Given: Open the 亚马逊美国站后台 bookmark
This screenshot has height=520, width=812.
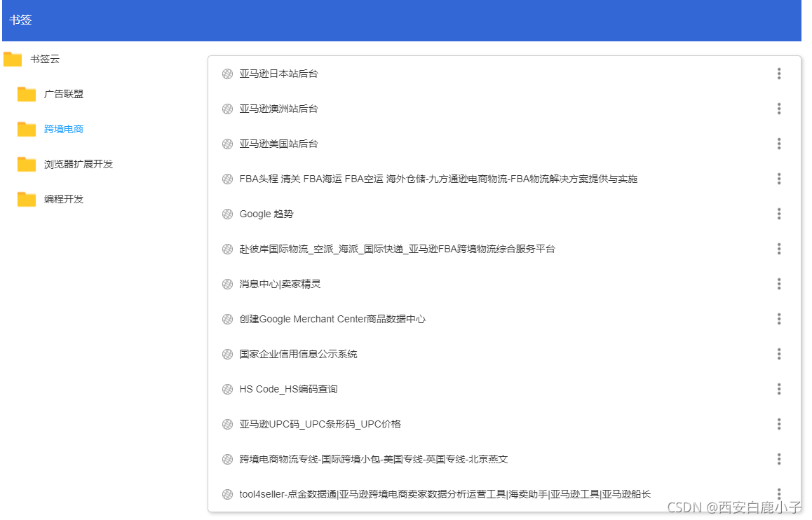Looking at the screenshot, I should tap(278, 144).
